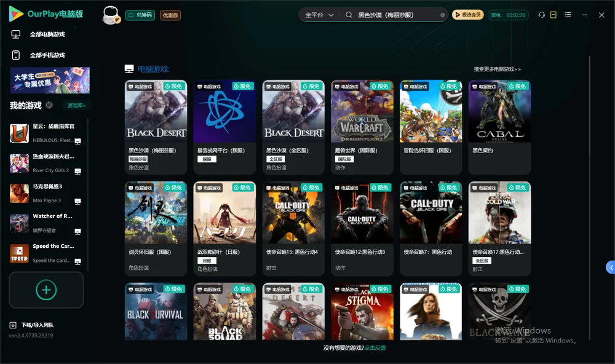Select the 黑色契约 Cabal Online card
The image size is (615, 364).
pos(499,127)
